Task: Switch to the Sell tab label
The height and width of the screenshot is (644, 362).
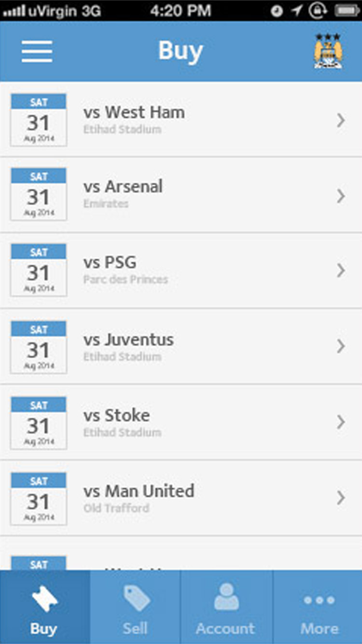Action: click(x=135, y=628)
